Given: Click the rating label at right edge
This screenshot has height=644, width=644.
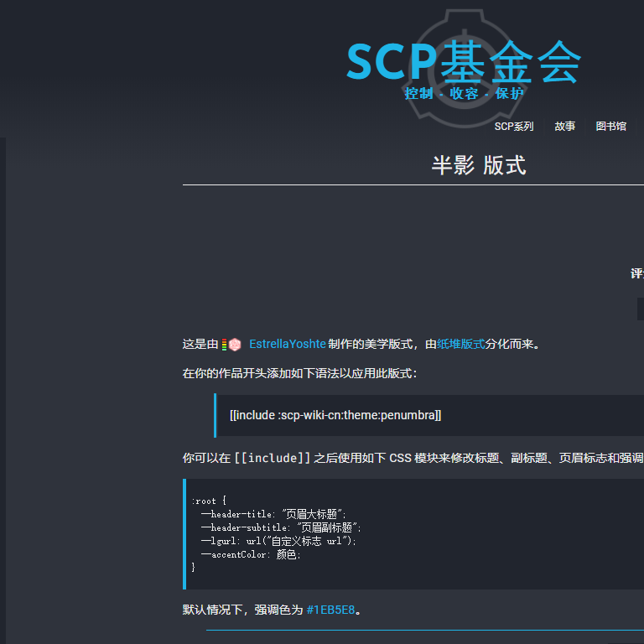Looking at the screenshot, I should coord(637,273).
